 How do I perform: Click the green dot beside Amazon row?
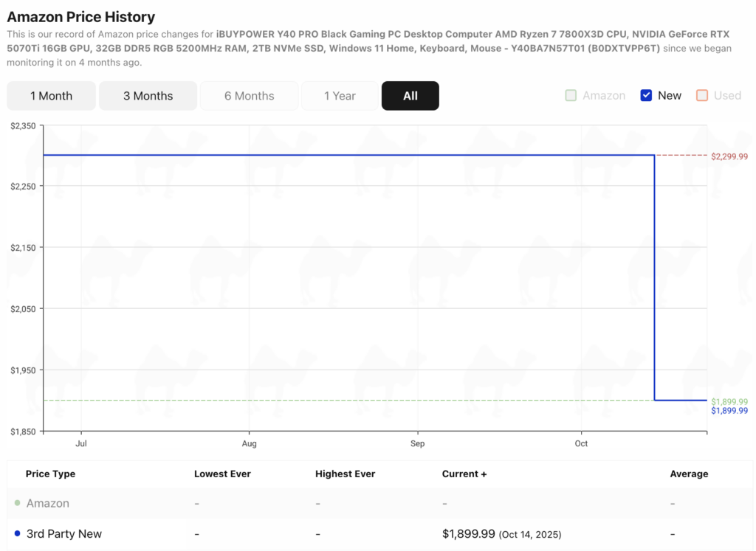[17, 503]
